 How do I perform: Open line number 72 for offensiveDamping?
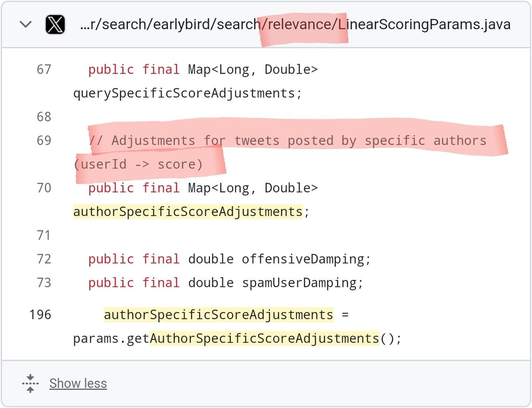pyautogui.click(x=43, y=259)
